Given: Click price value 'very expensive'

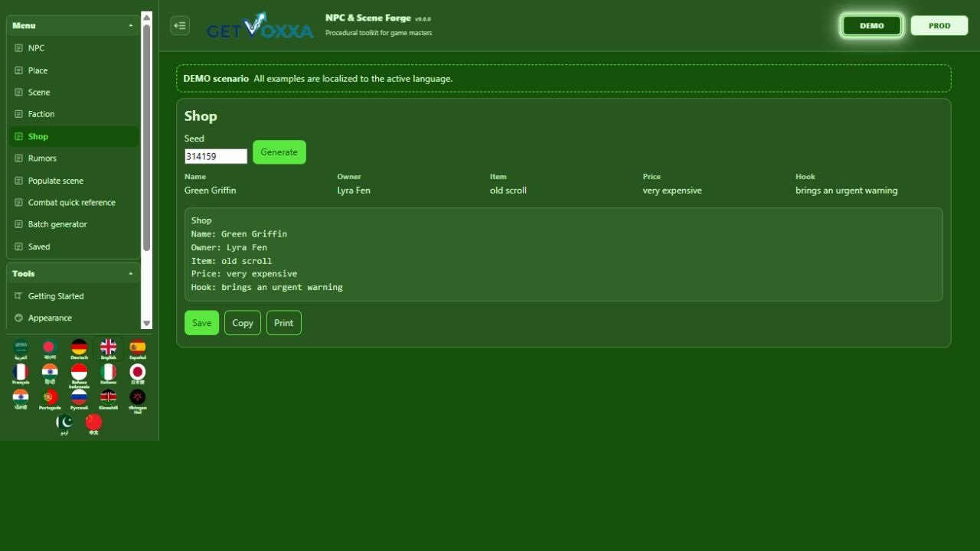Looking at the screenshot, I should tap(672, 191).
